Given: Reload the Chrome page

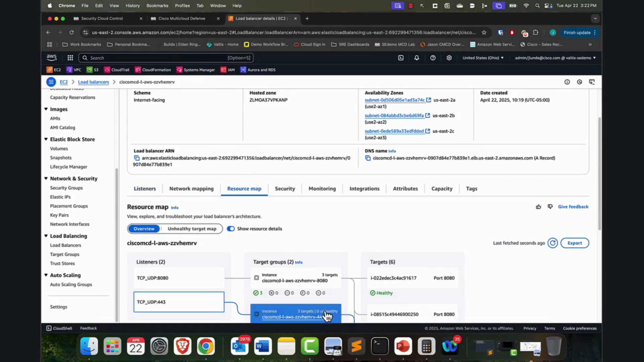Looking at the screenshot, I should point(71,33).
